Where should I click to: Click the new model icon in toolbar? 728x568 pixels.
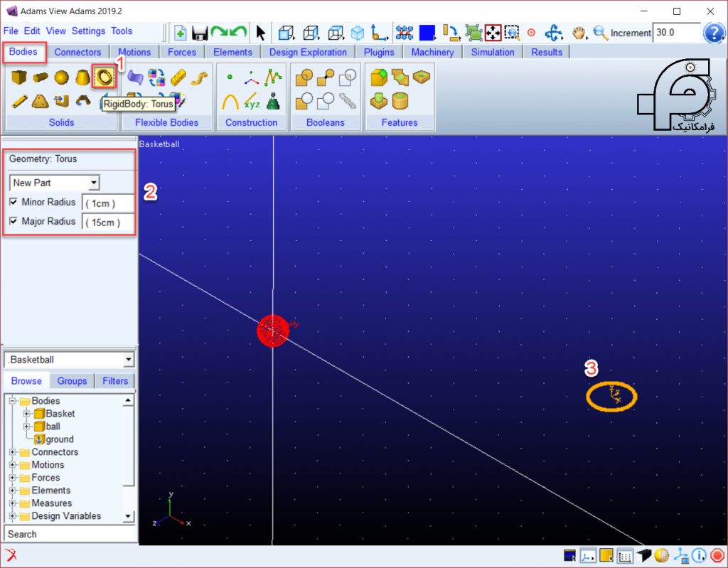point(180,33)
